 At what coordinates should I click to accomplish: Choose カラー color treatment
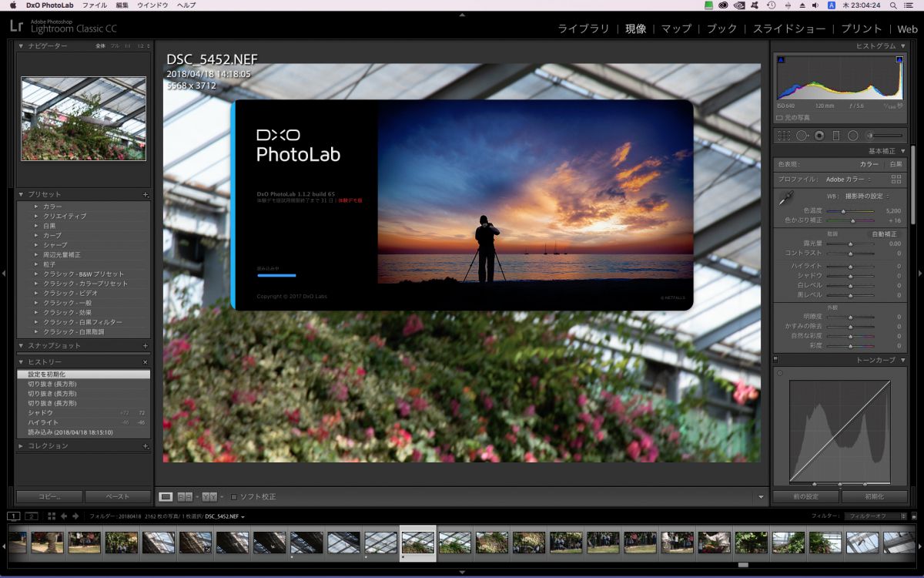pos(869,164)
